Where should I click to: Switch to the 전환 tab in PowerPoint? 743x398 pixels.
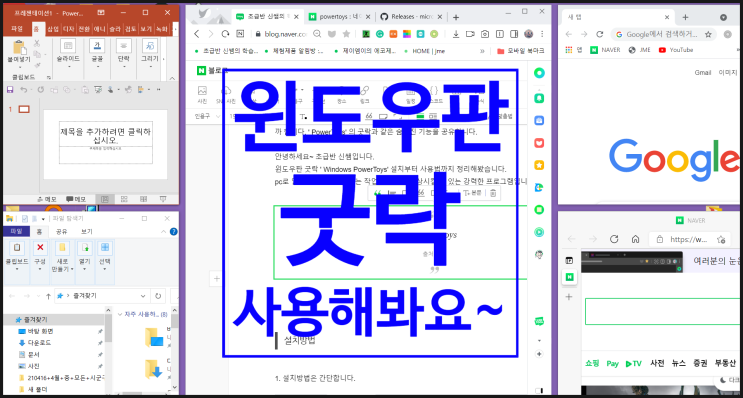click(x=84, y=29)
